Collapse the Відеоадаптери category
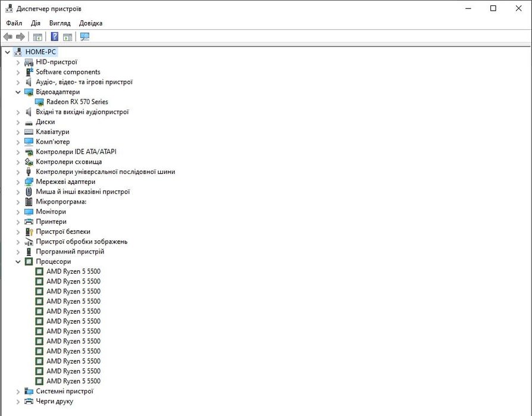 coord(18,92)
